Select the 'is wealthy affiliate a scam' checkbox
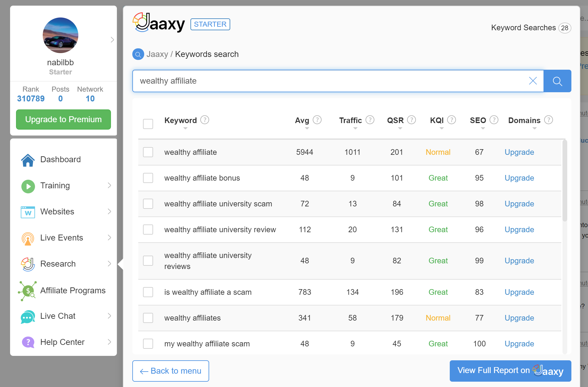This screenshot has width=588, height=387. (148, 292)
